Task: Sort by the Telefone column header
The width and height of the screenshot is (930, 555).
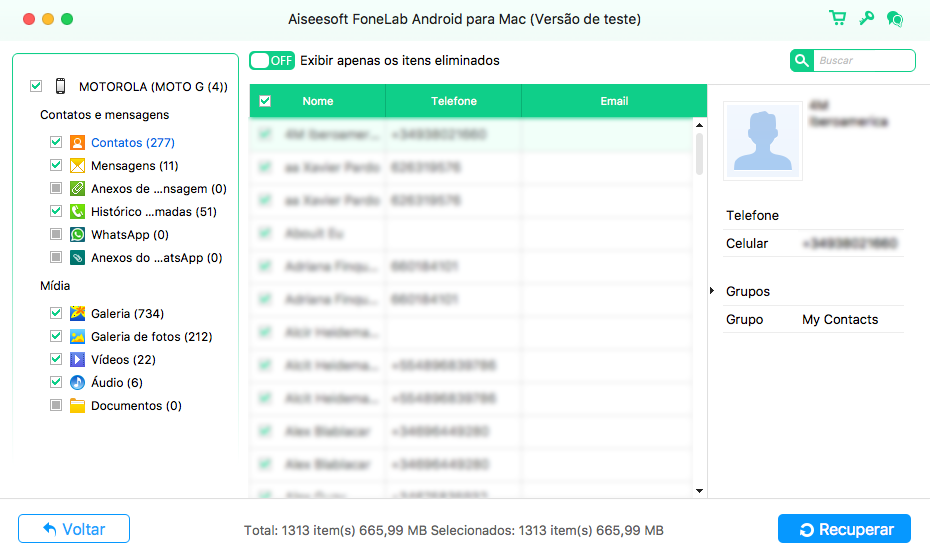Action: click(454, 101)
